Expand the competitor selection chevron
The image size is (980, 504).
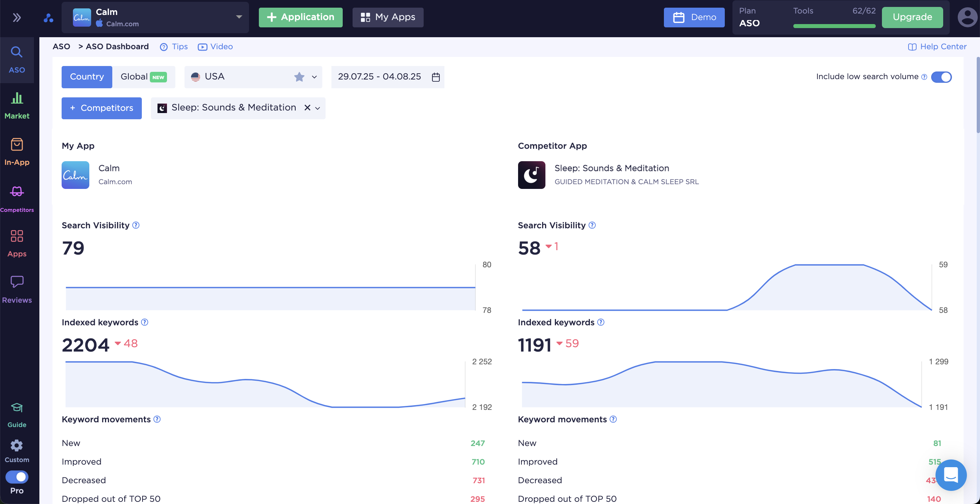point(318,108)
